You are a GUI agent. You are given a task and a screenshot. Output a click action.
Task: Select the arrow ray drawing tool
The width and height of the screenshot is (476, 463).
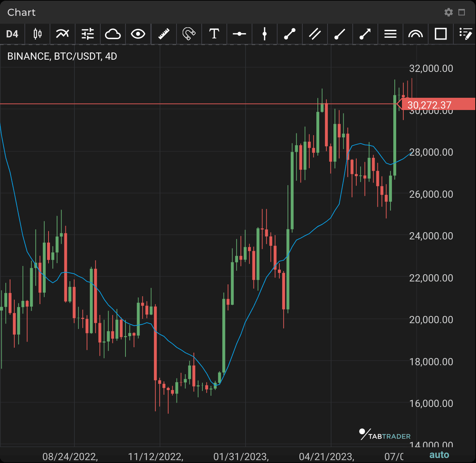(x=365, y=34)
